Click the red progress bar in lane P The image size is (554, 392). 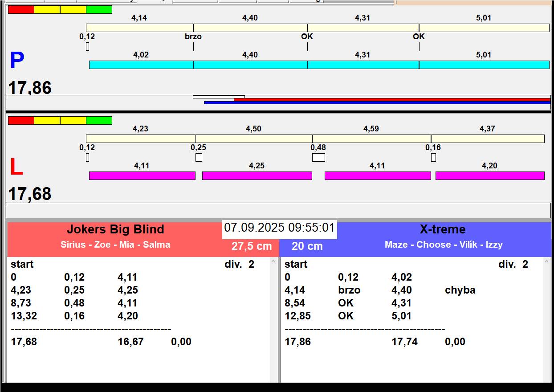(392, 100)
